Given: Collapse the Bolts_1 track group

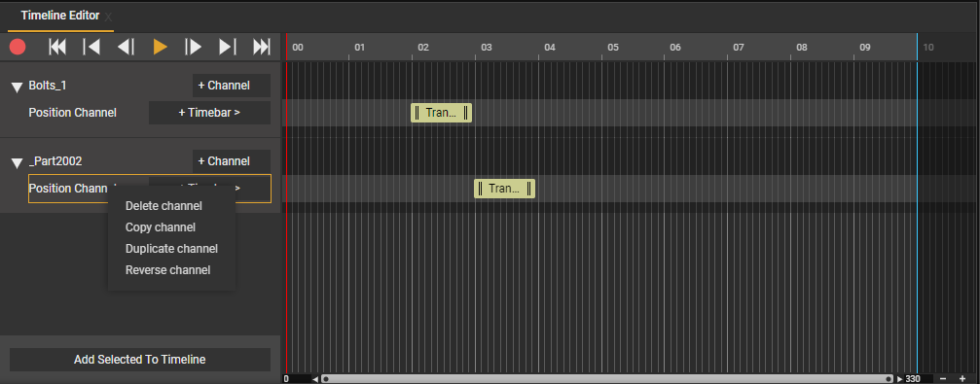Looking at the screenshot, I should pos(18,87).
